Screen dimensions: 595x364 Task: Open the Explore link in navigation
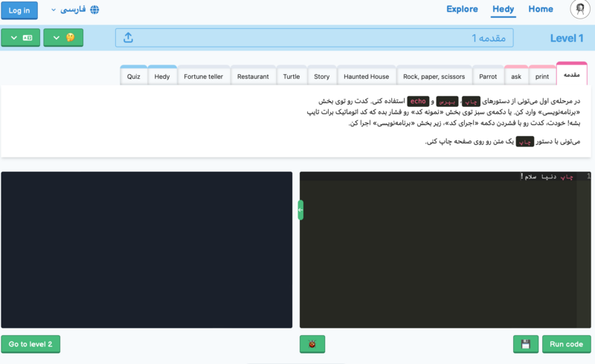coord(462,10)
